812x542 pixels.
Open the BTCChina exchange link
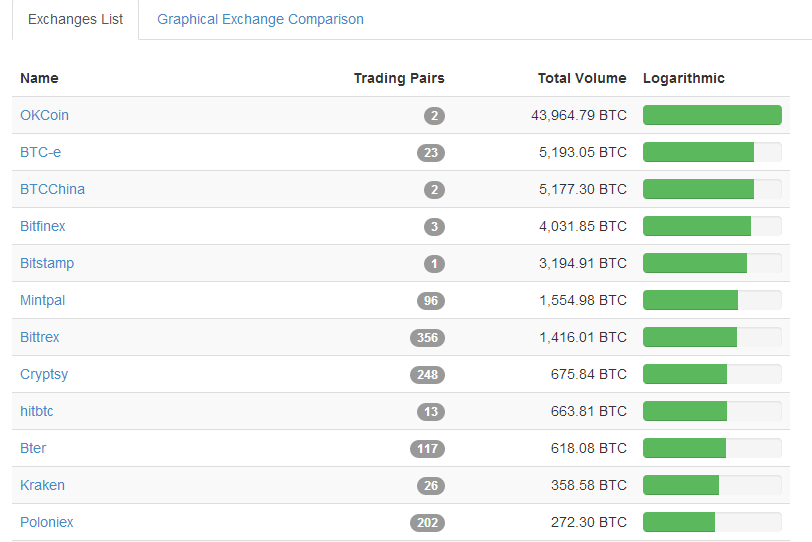52,189
